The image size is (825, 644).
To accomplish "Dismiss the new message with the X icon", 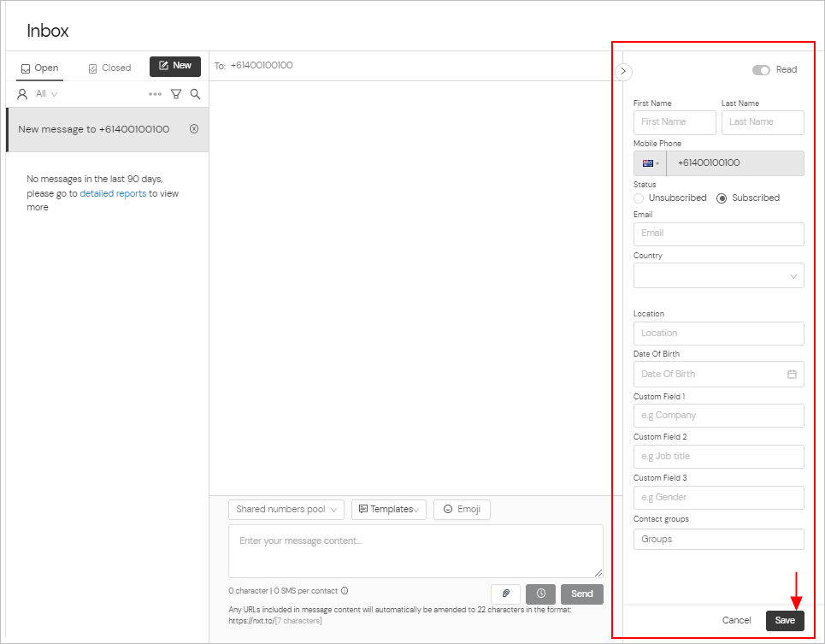I will click(x=194, y=129).
